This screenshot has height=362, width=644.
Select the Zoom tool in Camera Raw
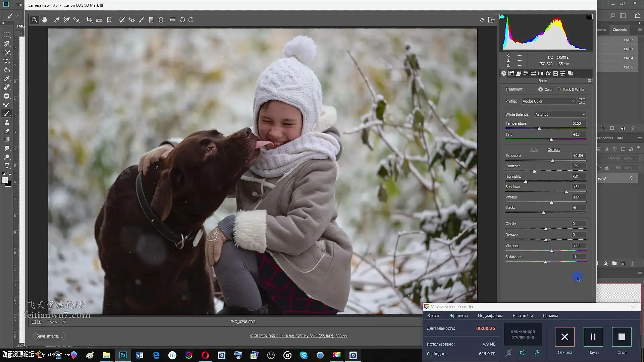click(34, 20)
